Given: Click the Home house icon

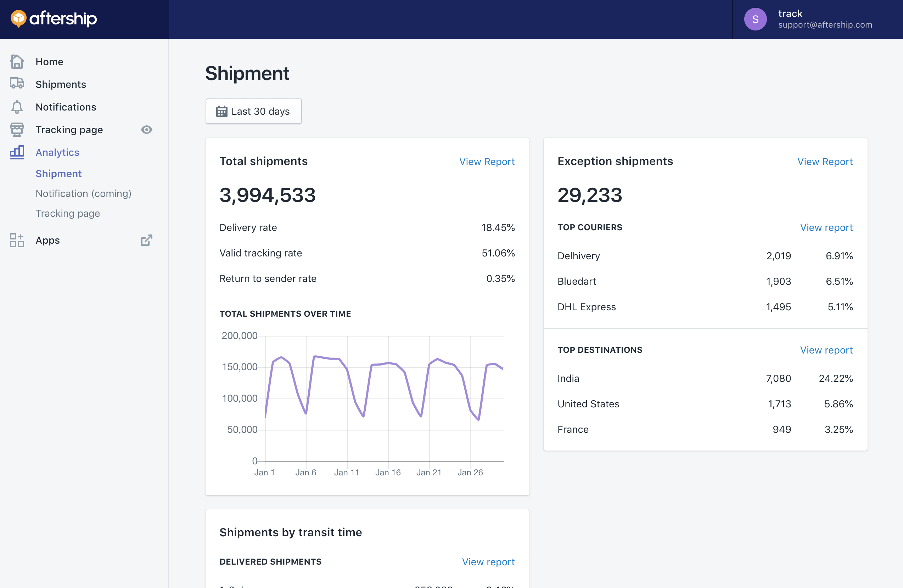Looking at the screenshot, I should click(17, 61).
